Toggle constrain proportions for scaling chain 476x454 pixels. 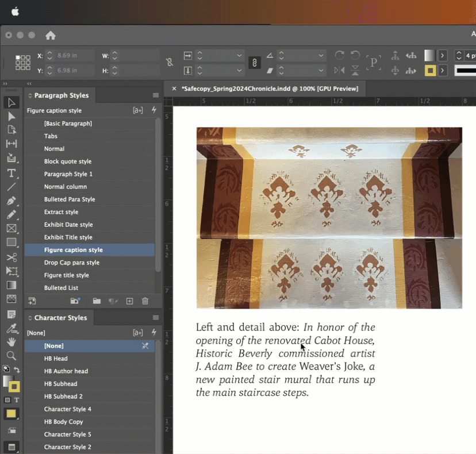tap(255, 63)
